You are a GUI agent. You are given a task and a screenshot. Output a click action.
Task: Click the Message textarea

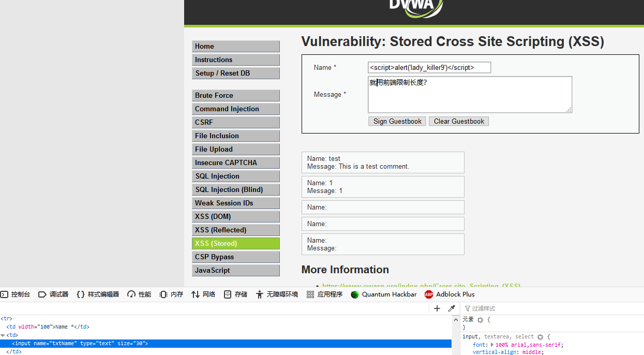pyautogui.click(x=470, y=95)
